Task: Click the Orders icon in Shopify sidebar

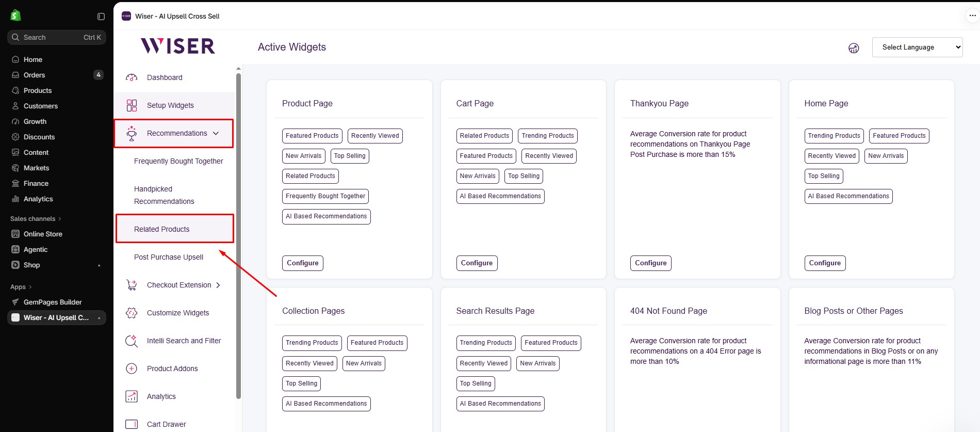Action: click(15, 75)
